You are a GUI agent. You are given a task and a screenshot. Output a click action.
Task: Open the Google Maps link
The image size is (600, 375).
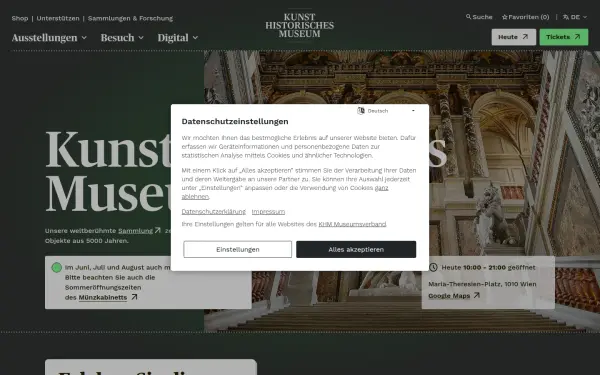pyautogui.click(x=449, y=296)
